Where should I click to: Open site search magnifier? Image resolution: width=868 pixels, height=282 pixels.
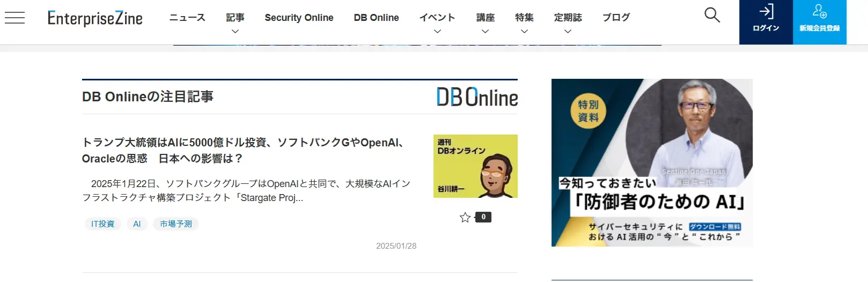tap(712, 15)
